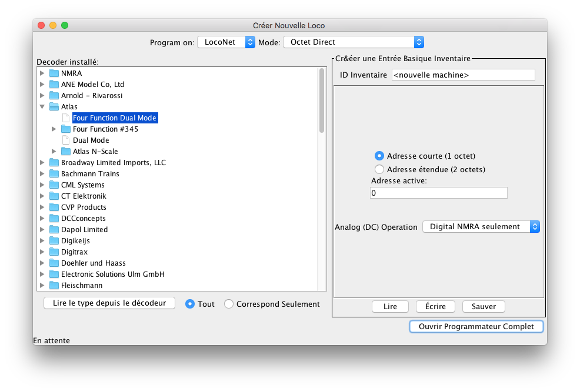Open the Program on LocoNet dropdown
This screenshot has width=580, height=392.
[226, 42]
